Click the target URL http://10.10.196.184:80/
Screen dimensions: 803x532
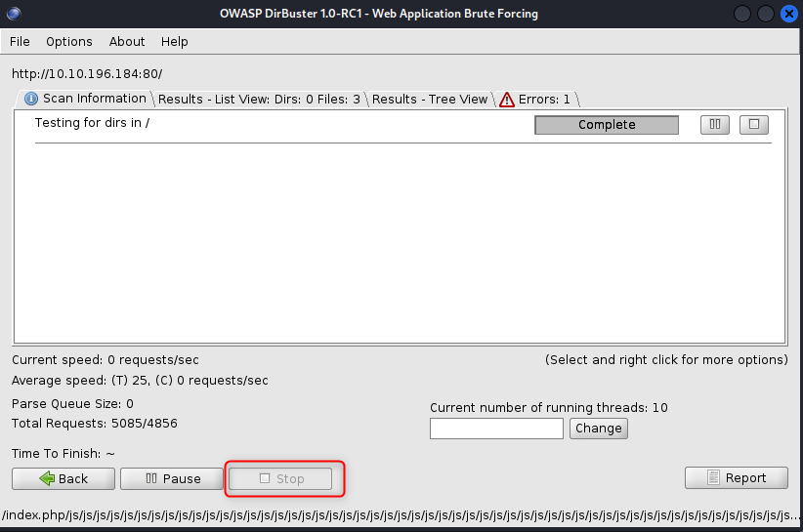click(87, 73)
